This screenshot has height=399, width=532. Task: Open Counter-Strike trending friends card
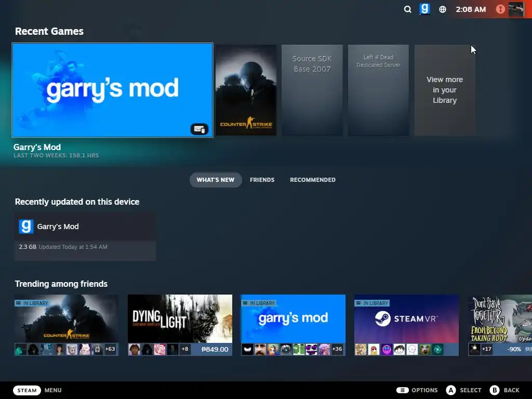[x=66, y=325]
